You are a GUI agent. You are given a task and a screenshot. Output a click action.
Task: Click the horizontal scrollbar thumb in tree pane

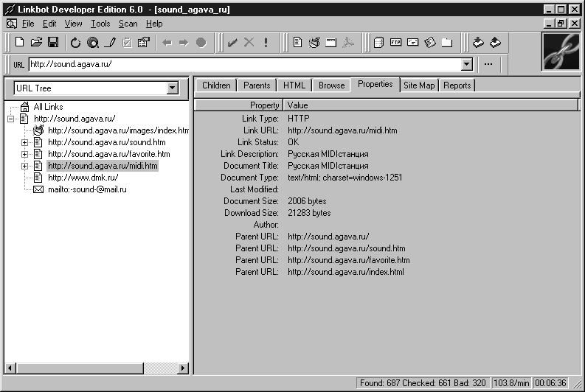80,368
